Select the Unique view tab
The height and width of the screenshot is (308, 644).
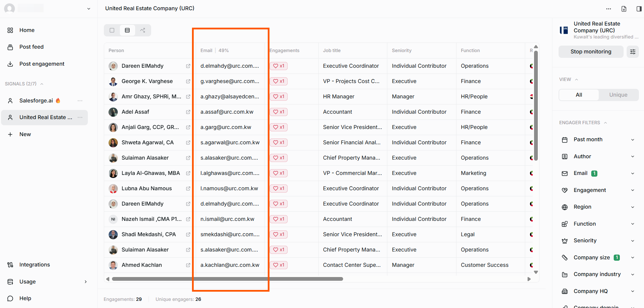click(618, 95)
